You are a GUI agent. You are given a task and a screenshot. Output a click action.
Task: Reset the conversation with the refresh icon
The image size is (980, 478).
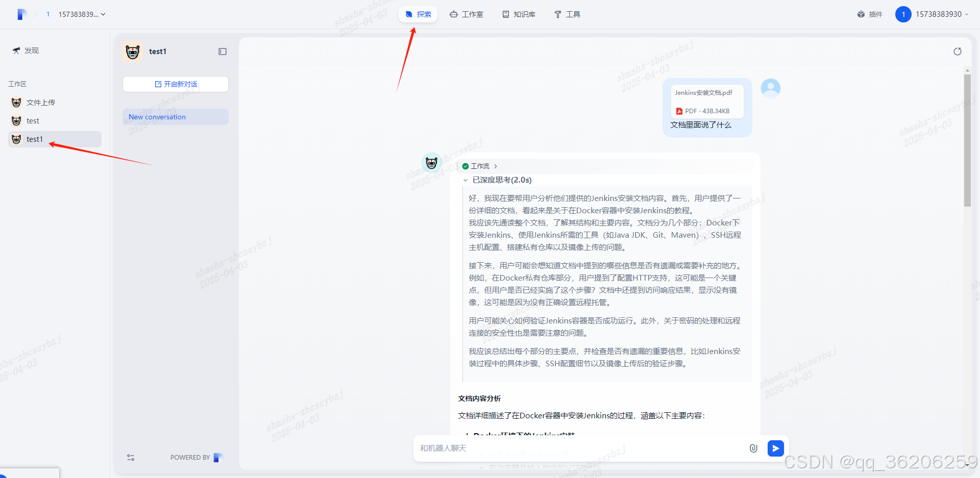pyautogui.click(x=958, y=52)
